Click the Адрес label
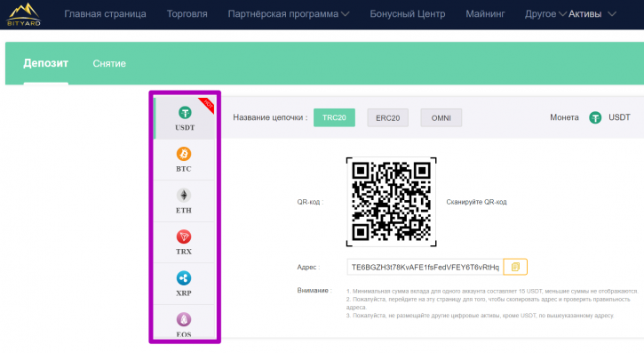The image size is (644, 353). point(308,267)
